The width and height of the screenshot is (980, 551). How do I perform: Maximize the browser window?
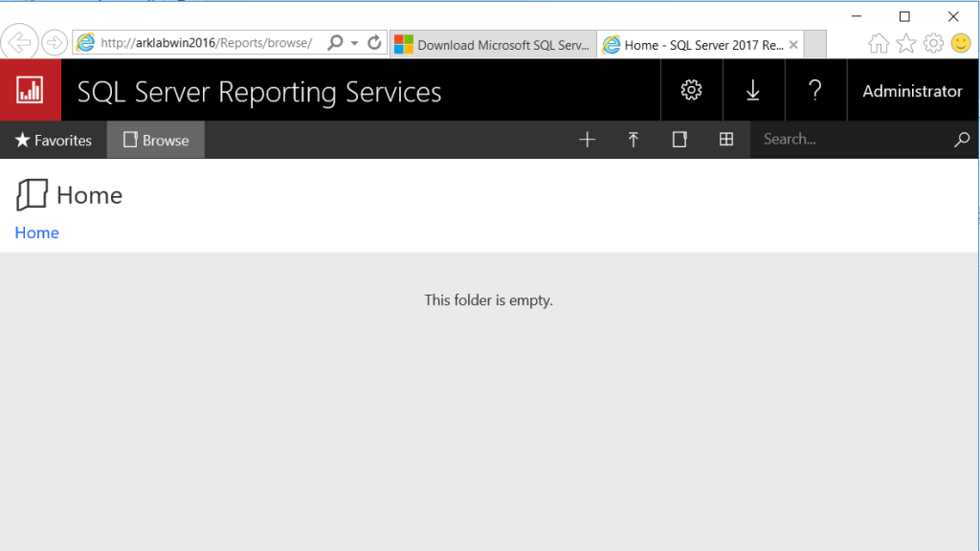point(904,16)
